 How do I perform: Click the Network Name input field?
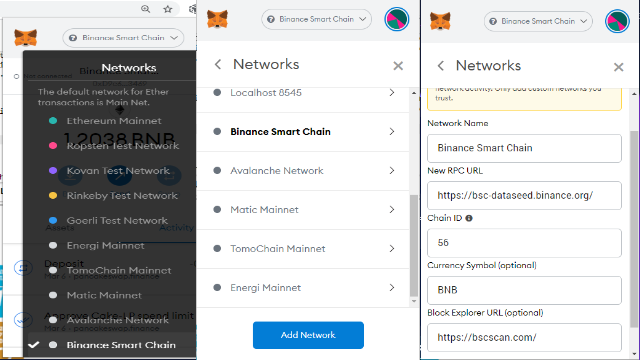point(524,148)
